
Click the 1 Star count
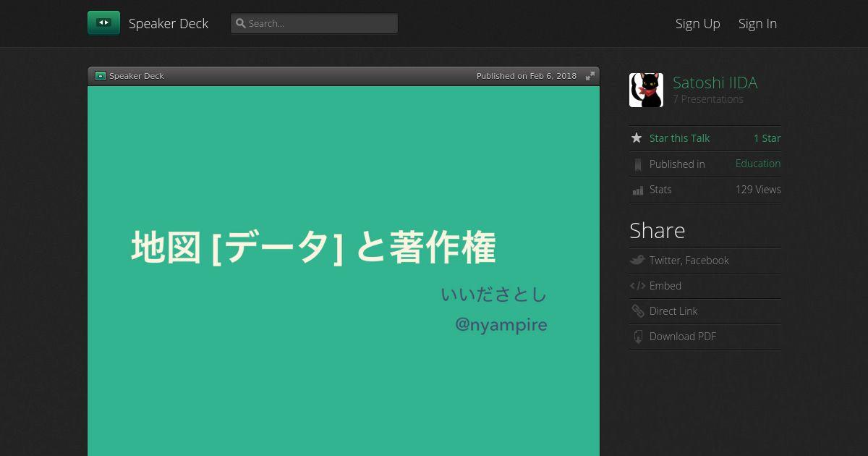click(x=767, y=138)
